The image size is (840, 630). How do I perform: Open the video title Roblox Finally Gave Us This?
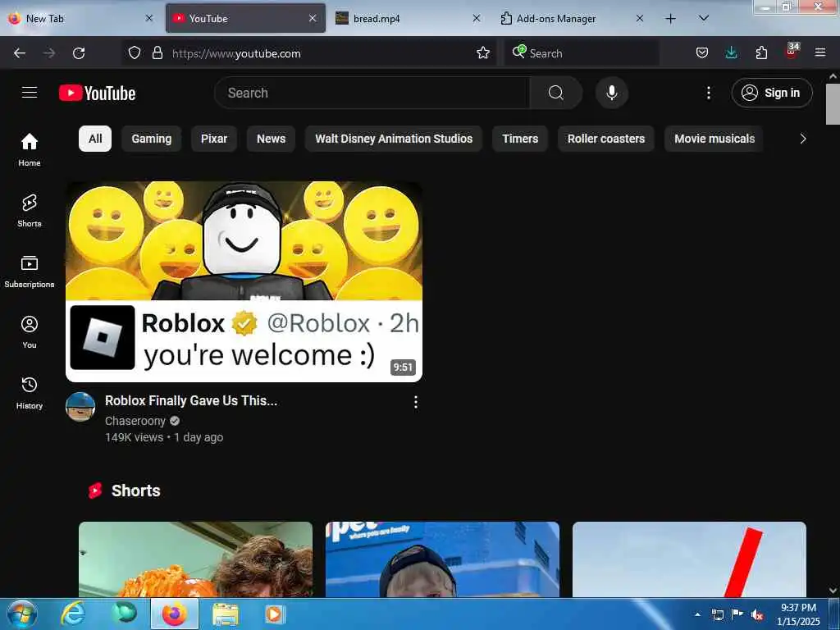[191, 400]
